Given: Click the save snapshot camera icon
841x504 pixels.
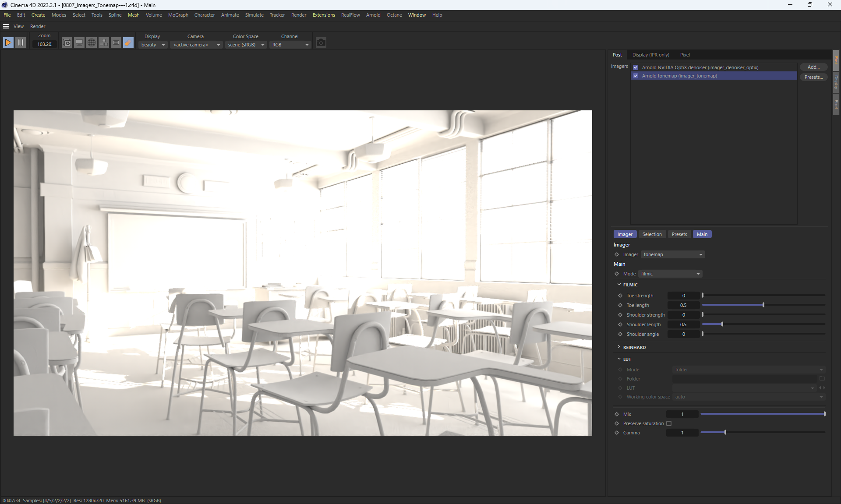Looking at the screenshot, I should point(321,42).
